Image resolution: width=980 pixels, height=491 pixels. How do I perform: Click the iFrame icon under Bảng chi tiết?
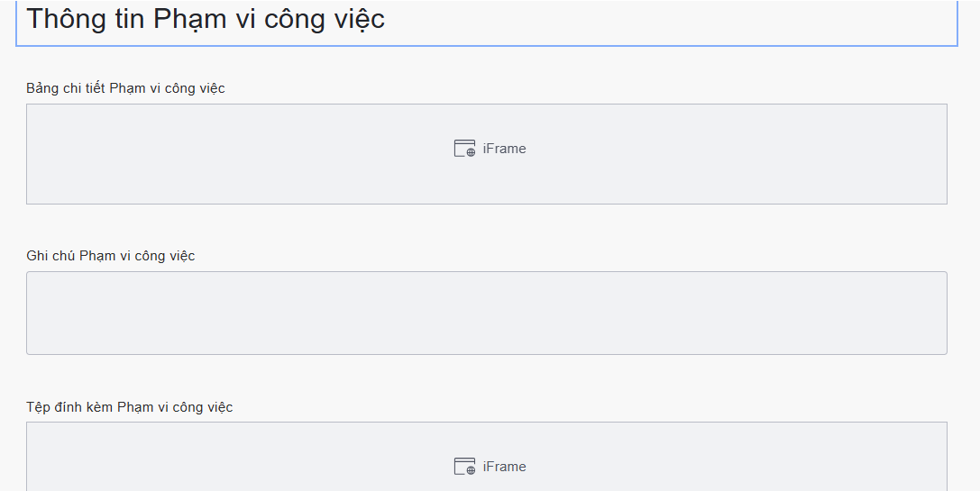(464, 149)
